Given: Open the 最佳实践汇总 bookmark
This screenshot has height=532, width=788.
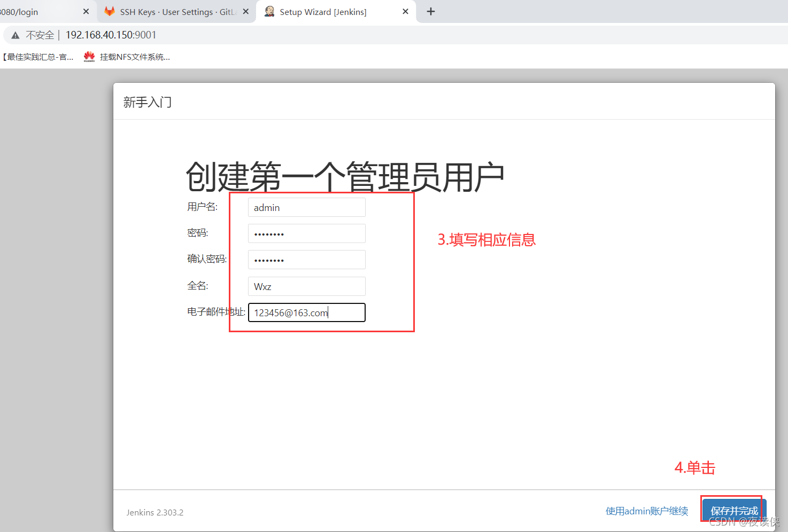Looking at the screenshot, I should [x=37, y=57].
